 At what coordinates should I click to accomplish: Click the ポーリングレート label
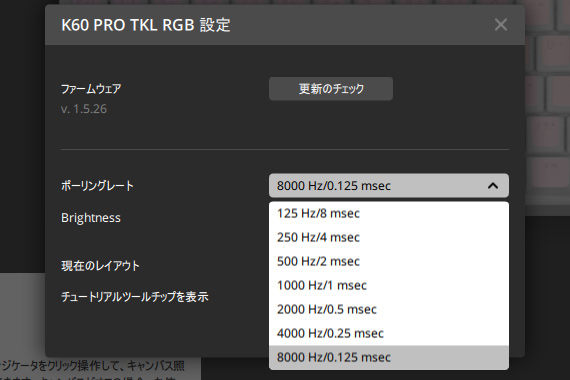tap(97, 186)
